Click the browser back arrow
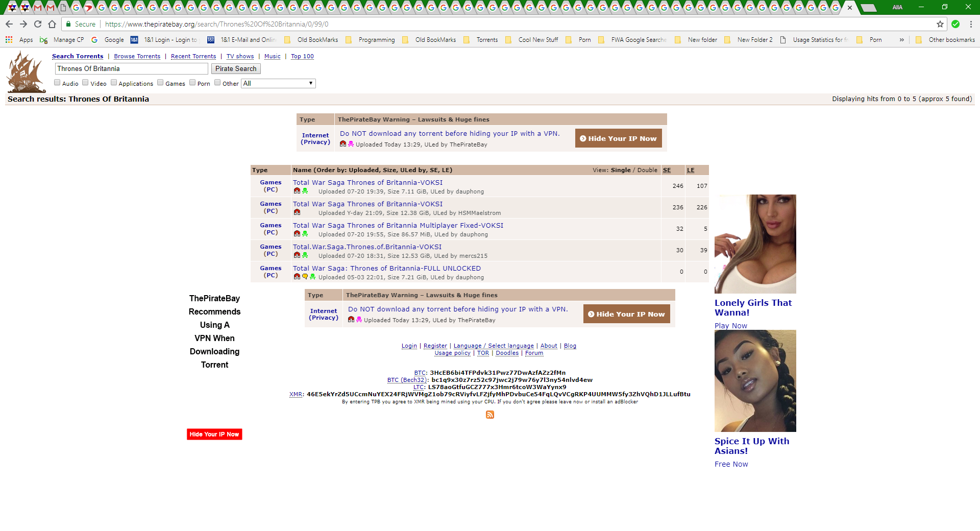This screenshot has height=531, width=980. click(x=9, y=24)
